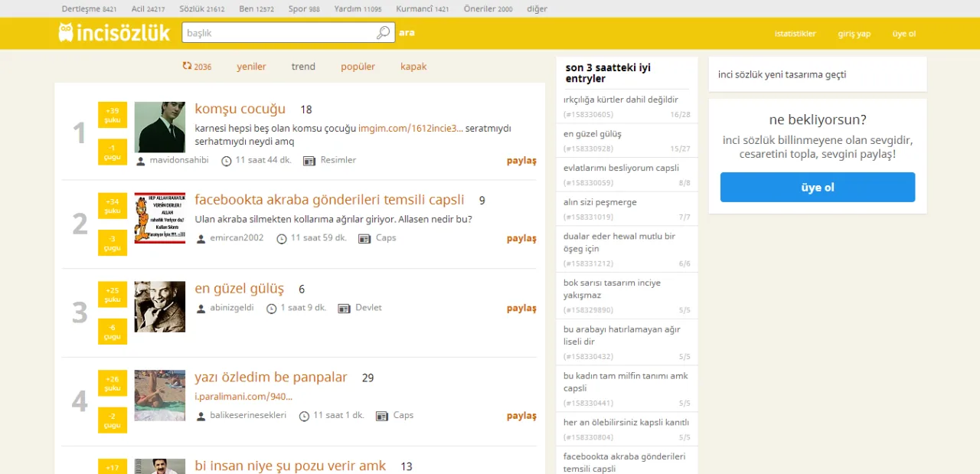980x474 pixels.
Task: Click the refresh icon next to 2036
Action: 187,66
